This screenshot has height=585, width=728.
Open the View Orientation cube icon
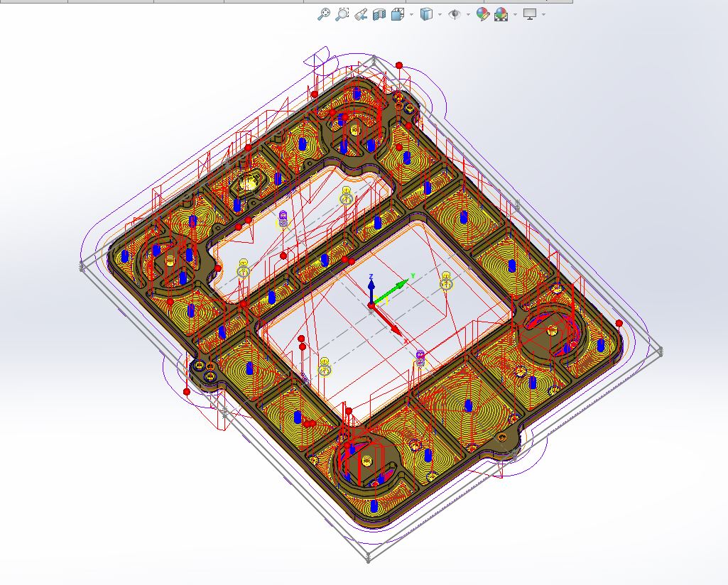click(398, 14)
